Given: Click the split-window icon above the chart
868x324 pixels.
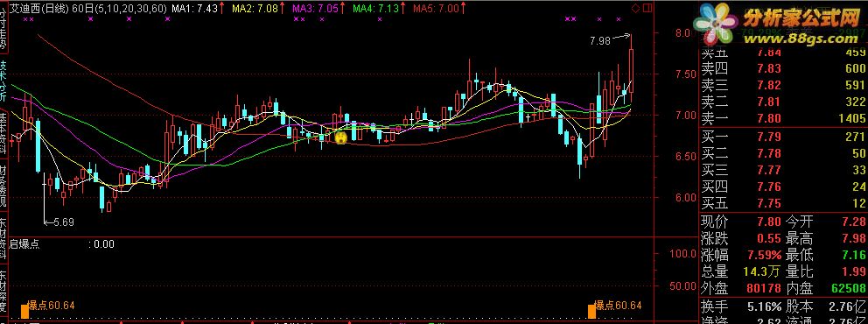Looking at the screenshot, I should tap(647, 8).
